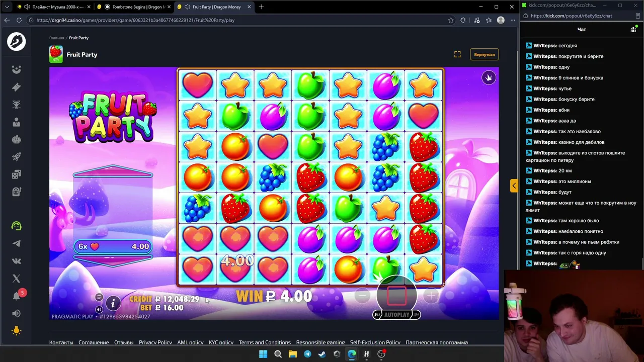Screen dimensions: 644x362
Task: Click the BET ₽ 16.00 value
Action: [x=162, y=308]
